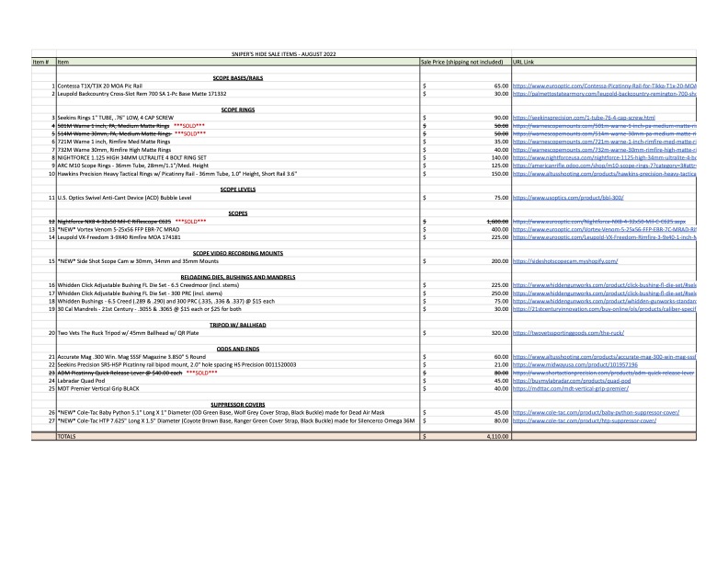Screen dimensions: 728x563
Task: Select the 'URL Link' column header
Action: click(x=604, y=62)
